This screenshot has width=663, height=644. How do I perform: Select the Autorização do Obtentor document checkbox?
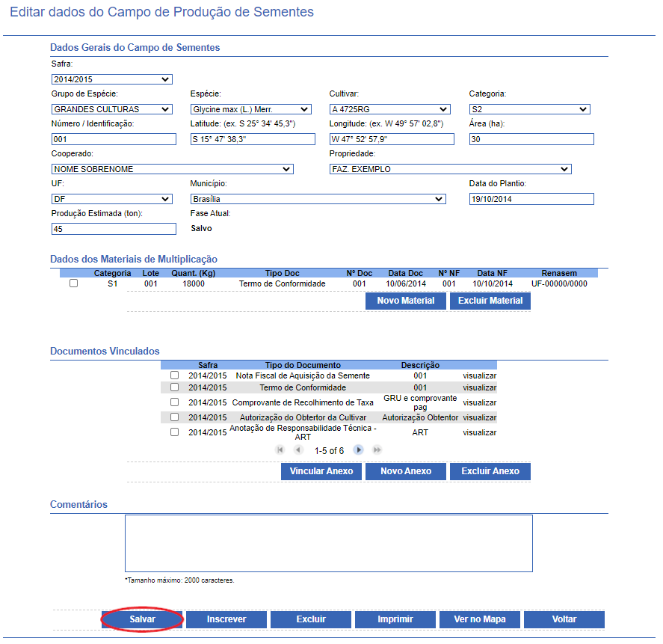click(174, 417)
